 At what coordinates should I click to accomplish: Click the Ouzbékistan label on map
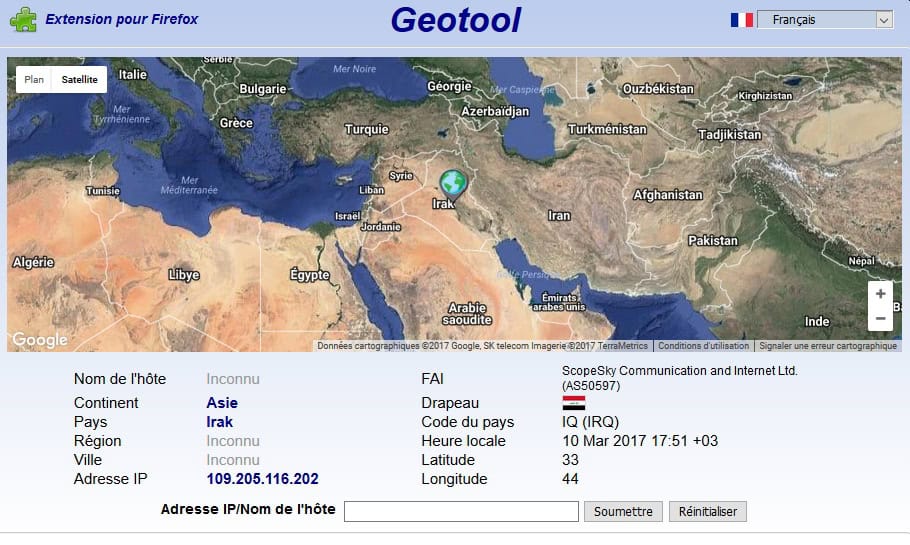pyautogui.click(x=658, y=89)
